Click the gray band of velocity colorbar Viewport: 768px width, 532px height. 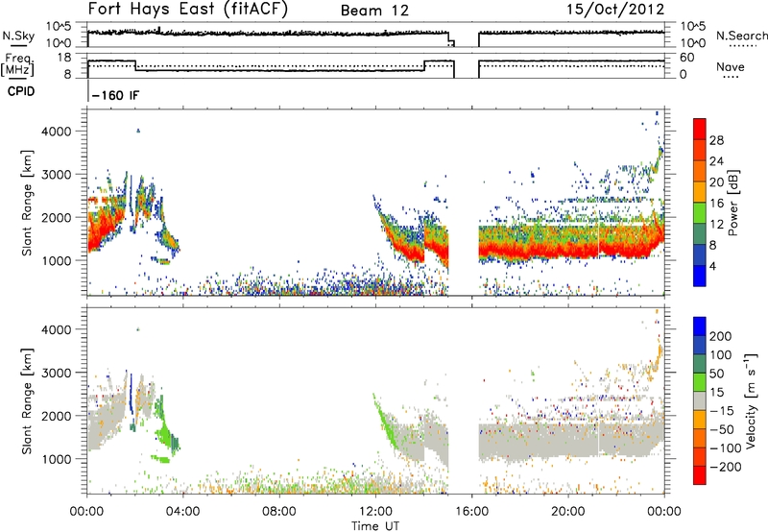(x=700, y=400)
